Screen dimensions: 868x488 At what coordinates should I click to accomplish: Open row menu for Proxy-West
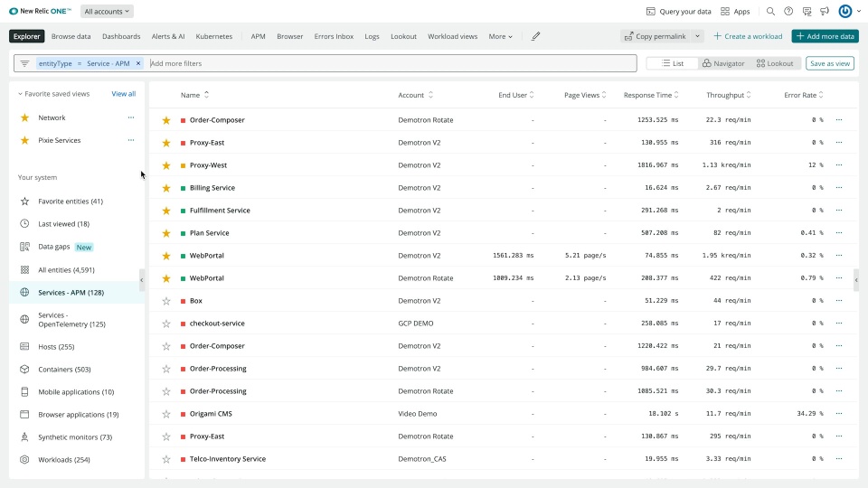point(839,164)
